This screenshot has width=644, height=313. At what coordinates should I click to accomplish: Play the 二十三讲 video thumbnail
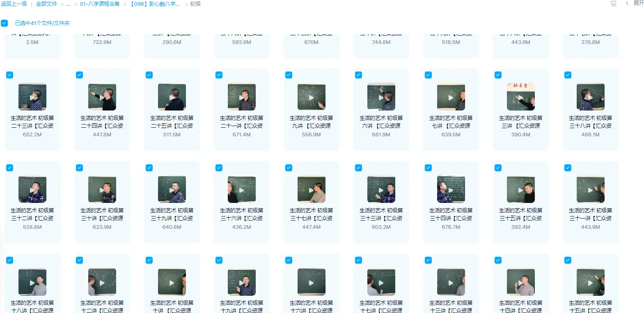pos(32,97)
